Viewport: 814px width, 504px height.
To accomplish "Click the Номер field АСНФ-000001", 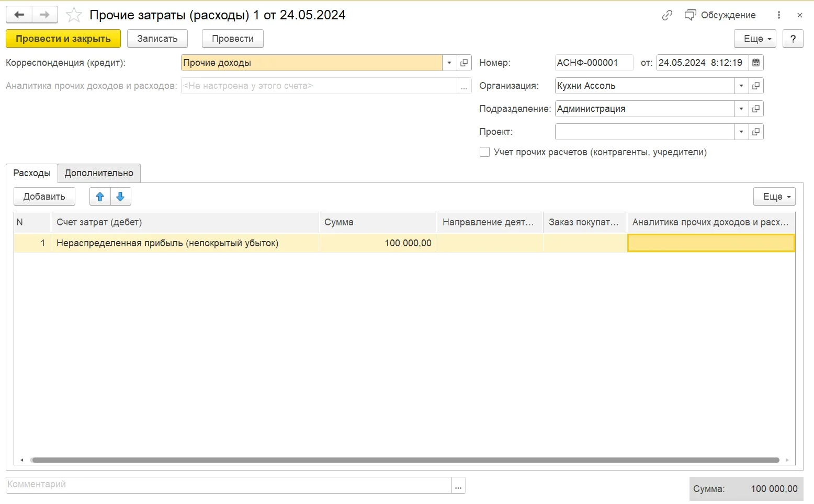I will pyautogui.click(x=594, y=63).
